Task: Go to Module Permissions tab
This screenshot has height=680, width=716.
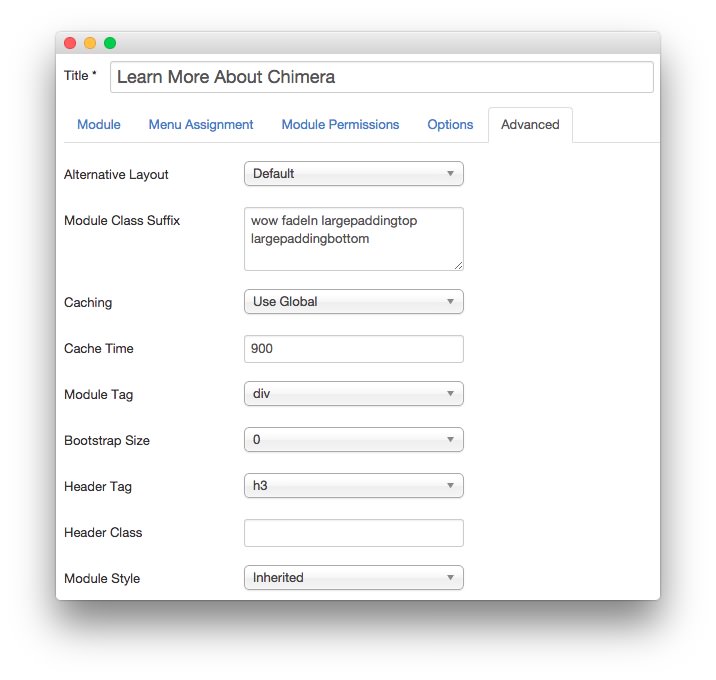Action: click(340, 124)
